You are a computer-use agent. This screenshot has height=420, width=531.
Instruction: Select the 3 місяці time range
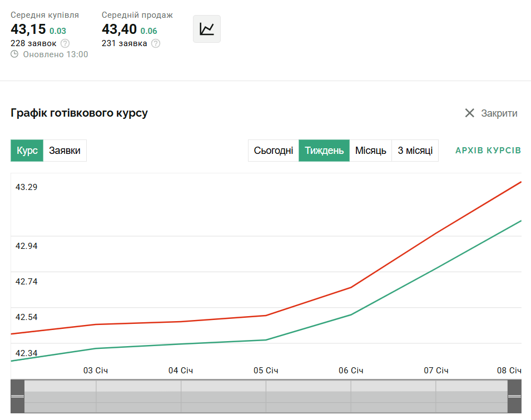[x=415, y=151]
